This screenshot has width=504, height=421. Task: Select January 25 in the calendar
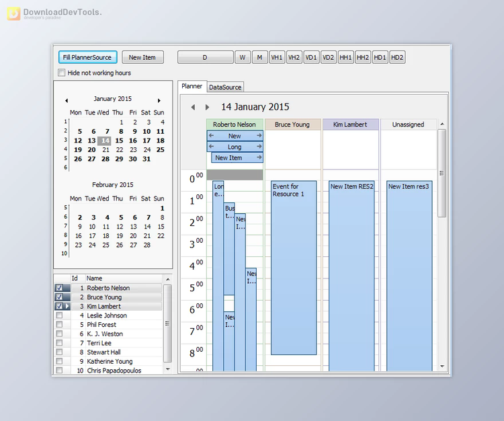(161, 149)
